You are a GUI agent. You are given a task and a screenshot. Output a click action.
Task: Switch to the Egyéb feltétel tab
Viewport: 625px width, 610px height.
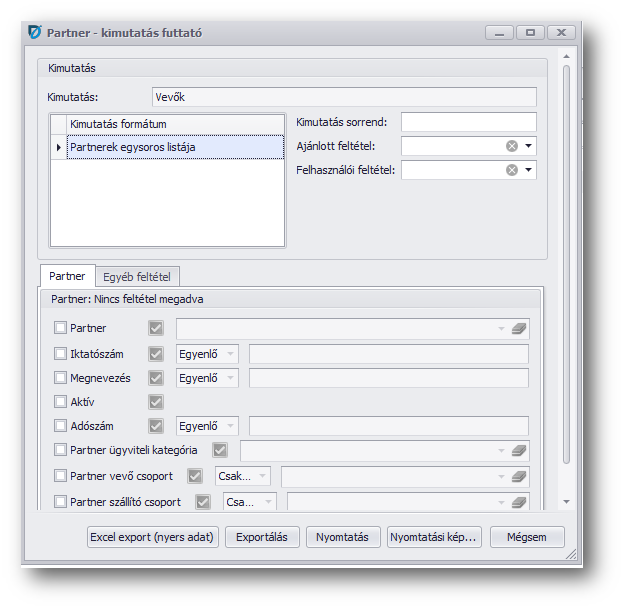tap(137, 276)
